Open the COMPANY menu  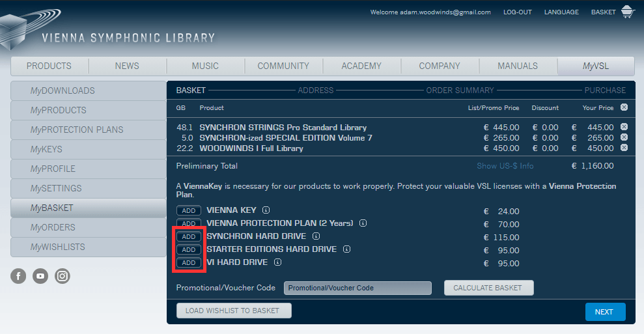tap(440, 66)
